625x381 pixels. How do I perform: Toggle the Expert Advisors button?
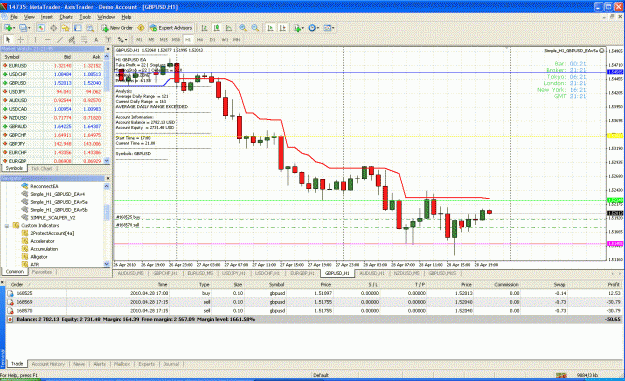coord(171,28)
